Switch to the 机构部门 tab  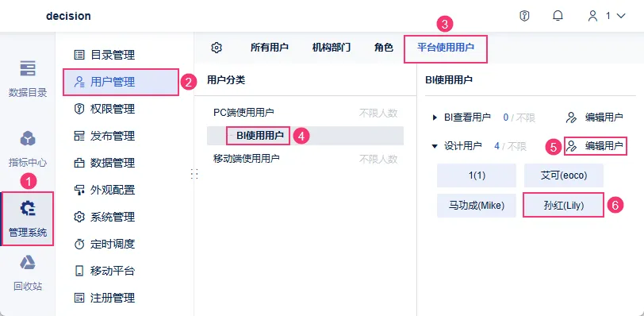(x=332, y=48)
